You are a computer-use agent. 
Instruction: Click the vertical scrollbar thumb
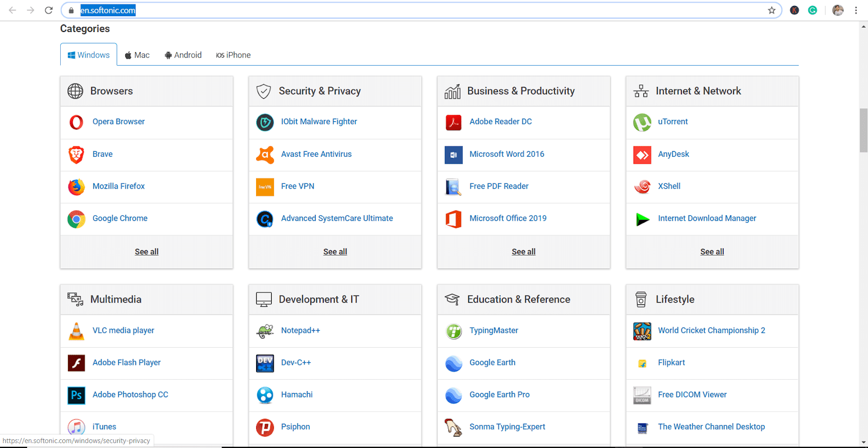pos(863,130)
